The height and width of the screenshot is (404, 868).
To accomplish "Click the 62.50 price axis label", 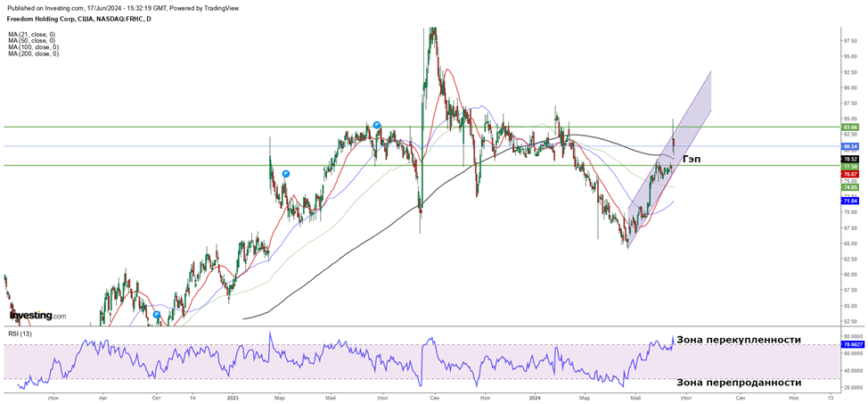I will pos(851,259).
